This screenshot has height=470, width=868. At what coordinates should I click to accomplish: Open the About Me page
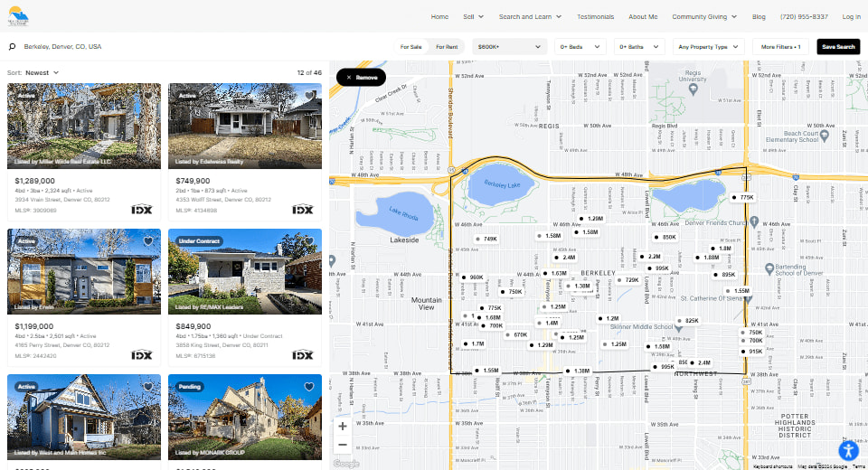point(643,16)
